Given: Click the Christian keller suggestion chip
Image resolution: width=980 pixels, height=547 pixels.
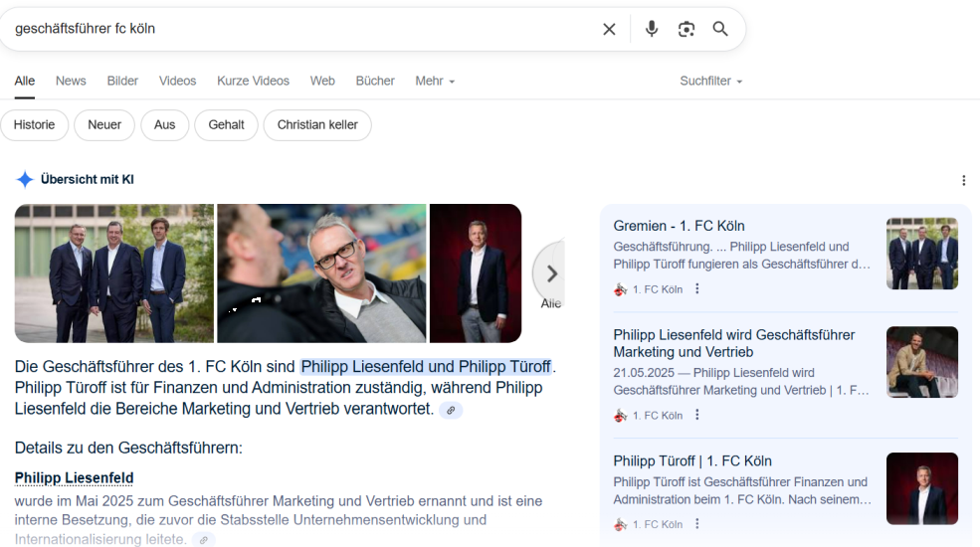Looking at the screenshot, I should [x=317, y=125].
